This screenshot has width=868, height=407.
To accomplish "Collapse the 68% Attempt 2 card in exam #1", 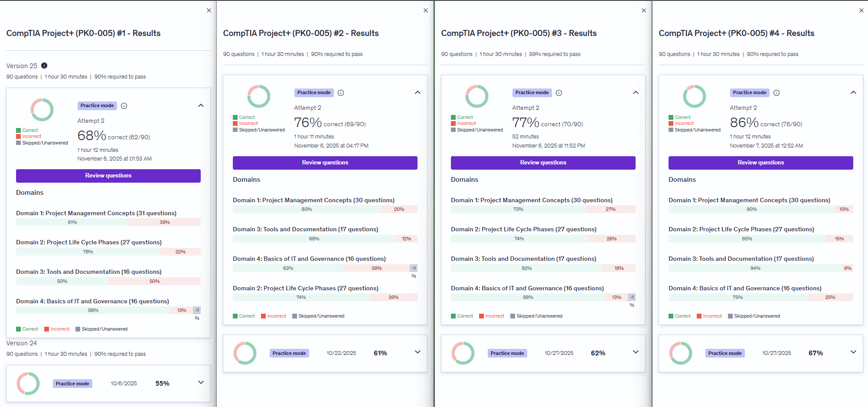I will [201, 105].
